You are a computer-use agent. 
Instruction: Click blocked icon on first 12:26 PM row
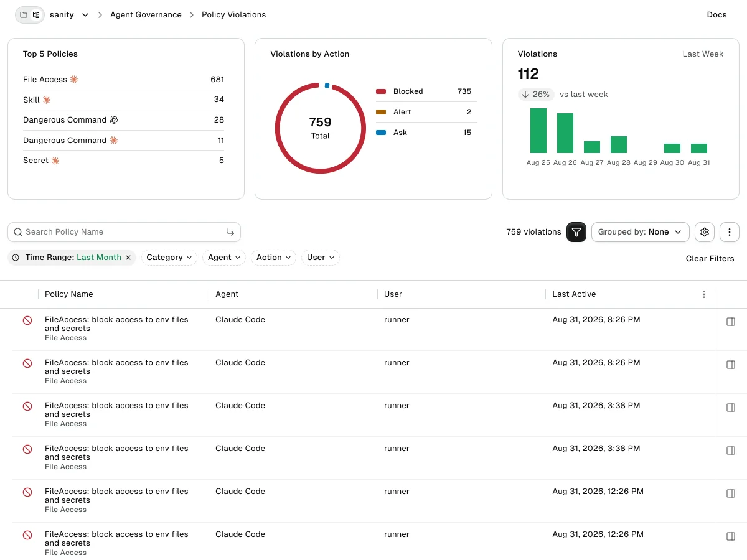pos(27,492)
